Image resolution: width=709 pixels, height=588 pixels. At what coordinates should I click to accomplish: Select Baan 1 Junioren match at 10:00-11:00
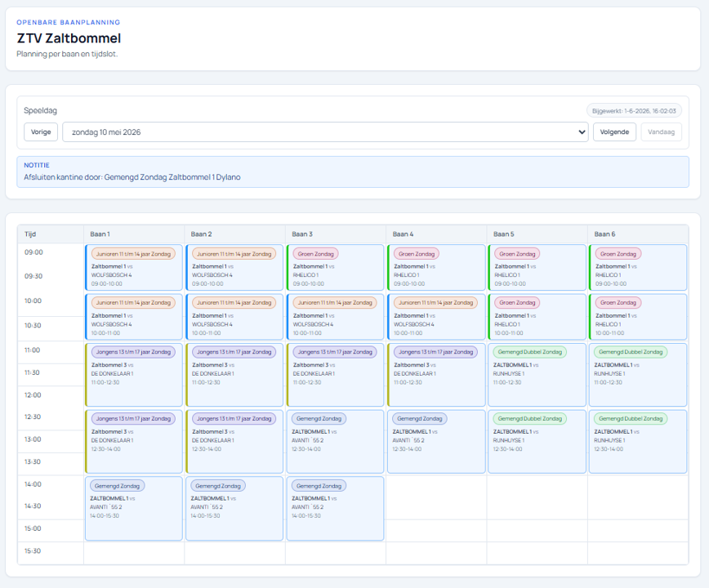pyautogui.click(x=134, y=317)
